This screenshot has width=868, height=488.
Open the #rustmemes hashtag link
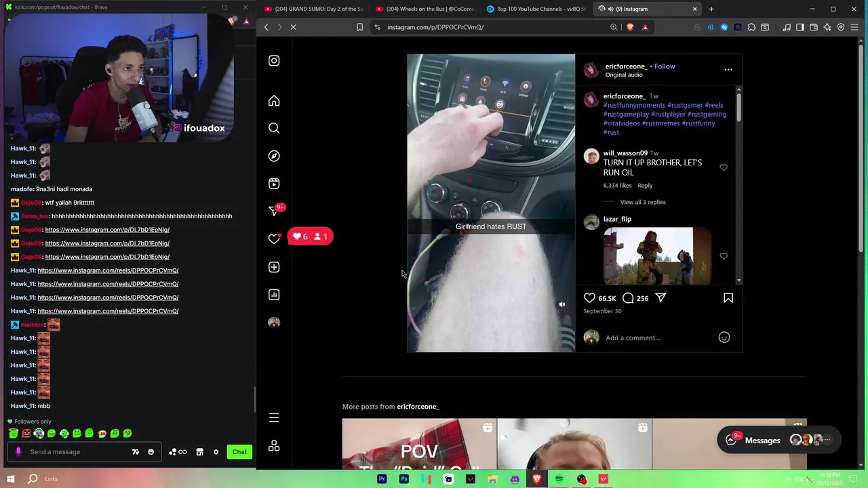click(660, 123)
